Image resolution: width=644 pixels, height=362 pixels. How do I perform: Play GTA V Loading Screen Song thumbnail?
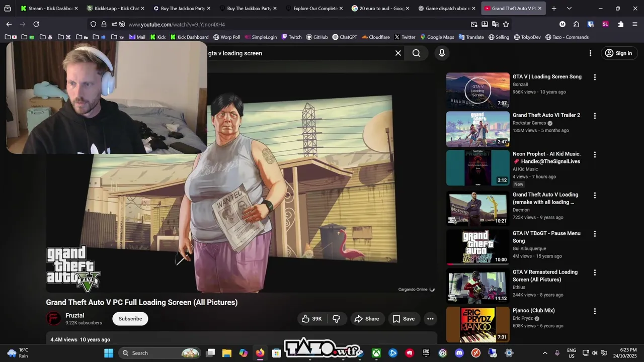click(x=477, y=90)
